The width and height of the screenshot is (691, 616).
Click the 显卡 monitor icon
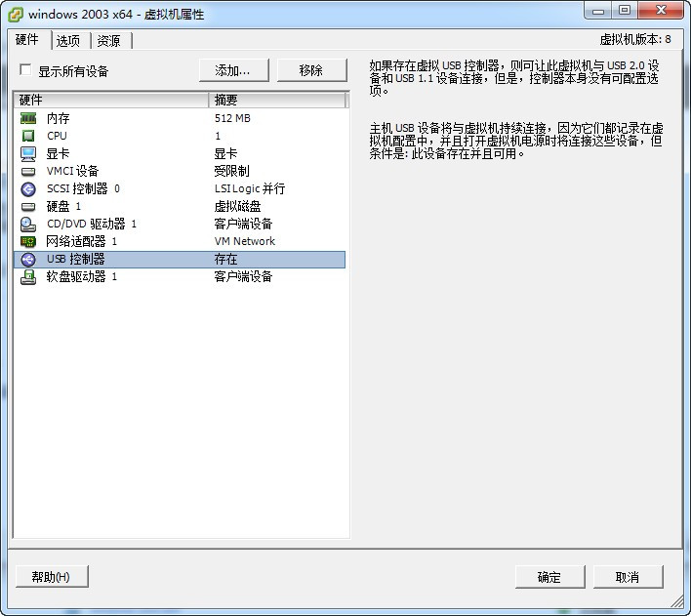coord(28,153)
